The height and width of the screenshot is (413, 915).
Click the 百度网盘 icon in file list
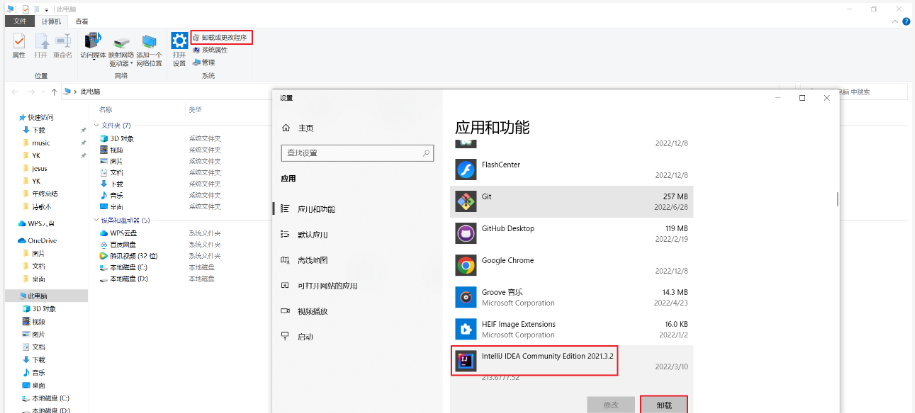pos(104,244)
